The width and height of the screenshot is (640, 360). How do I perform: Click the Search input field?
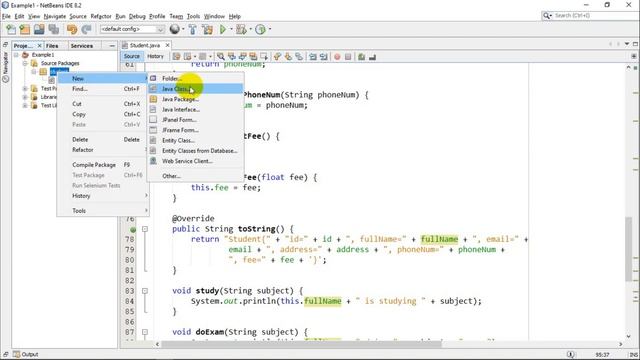(594, 16)
